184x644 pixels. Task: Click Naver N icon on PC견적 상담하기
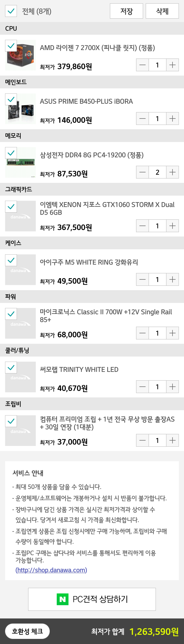[62, 599]
